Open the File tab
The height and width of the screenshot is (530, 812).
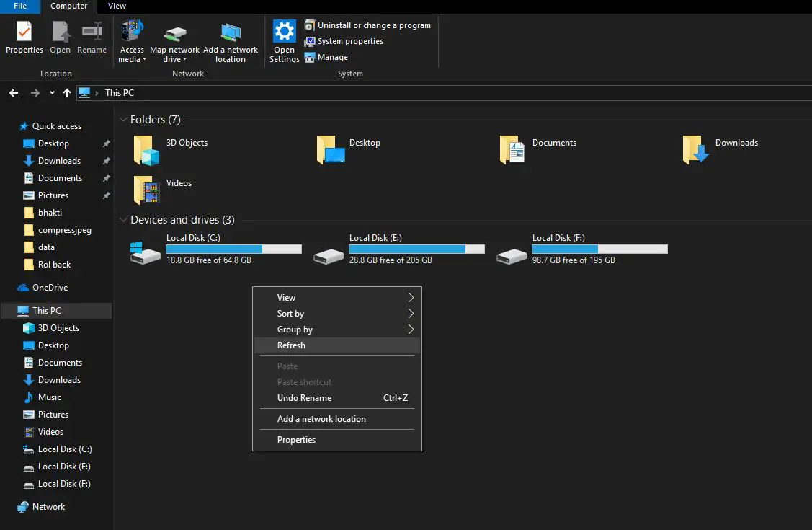coord(20,6)
